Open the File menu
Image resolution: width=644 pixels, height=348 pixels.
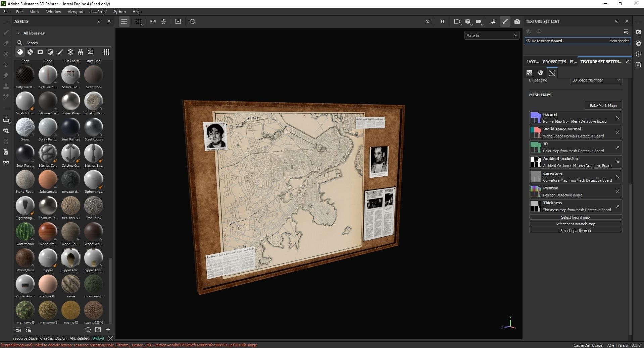[6, 12]
